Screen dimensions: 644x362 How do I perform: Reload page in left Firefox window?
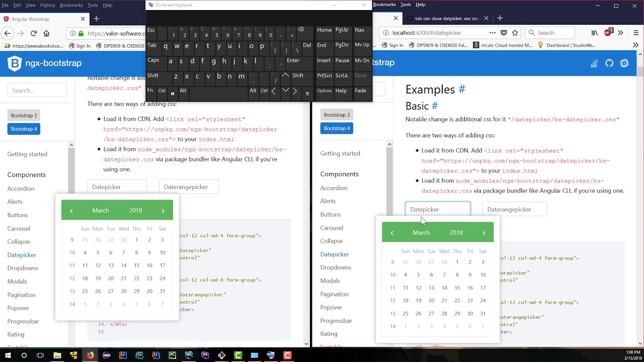point(33,34)
